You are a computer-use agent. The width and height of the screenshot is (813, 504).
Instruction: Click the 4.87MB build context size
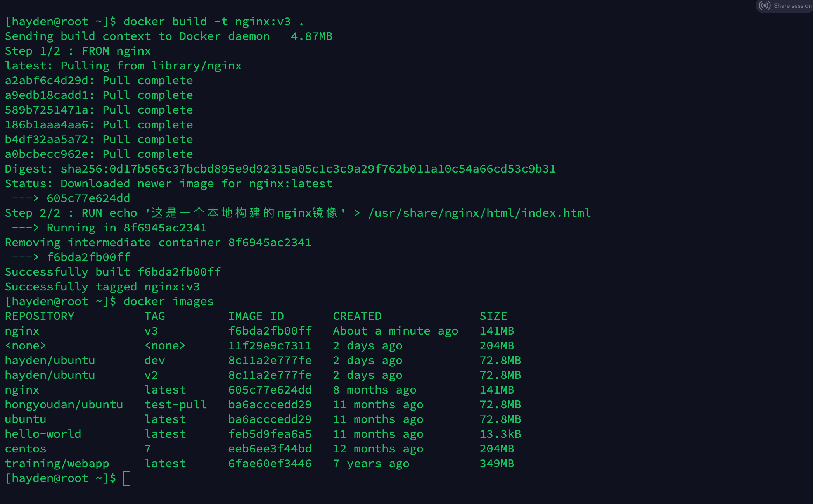[x=312, y=36]
